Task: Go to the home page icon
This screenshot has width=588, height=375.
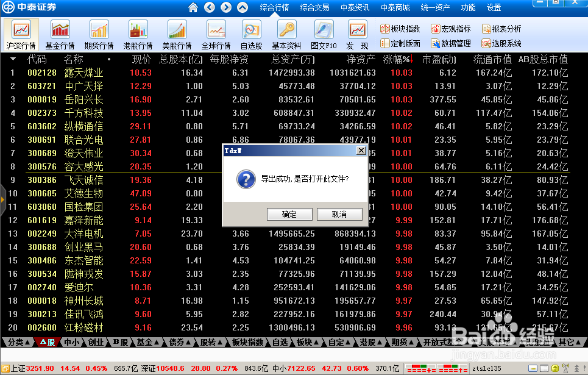Action: [193, 7]
